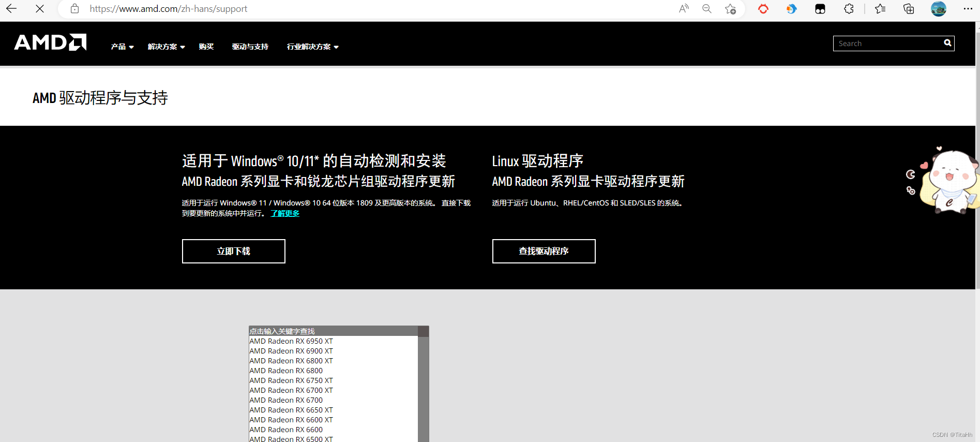This screenshot has width=980, height=442.
Task: Select AMD Radeon RX 6800 XT
Action: coord(291,361)
